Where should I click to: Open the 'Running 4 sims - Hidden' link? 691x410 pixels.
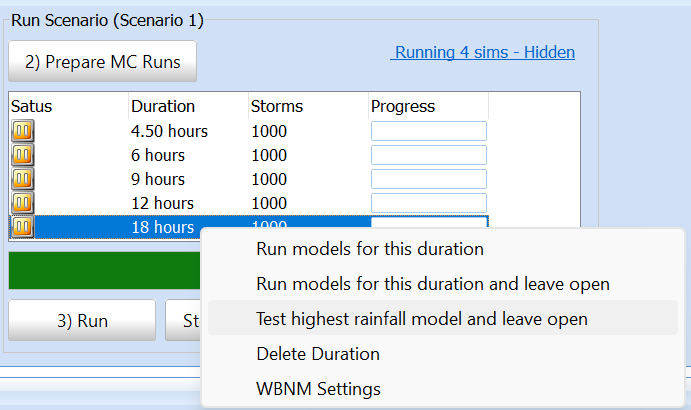point(484,52)
